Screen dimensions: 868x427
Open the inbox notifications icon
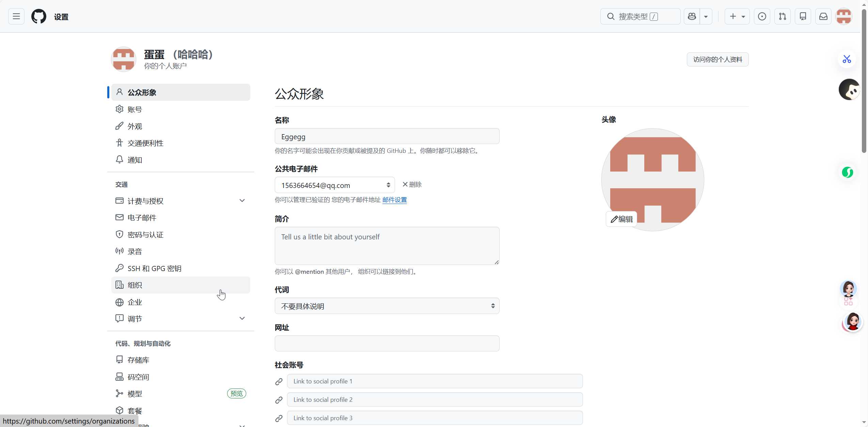(x=823, y=16)
